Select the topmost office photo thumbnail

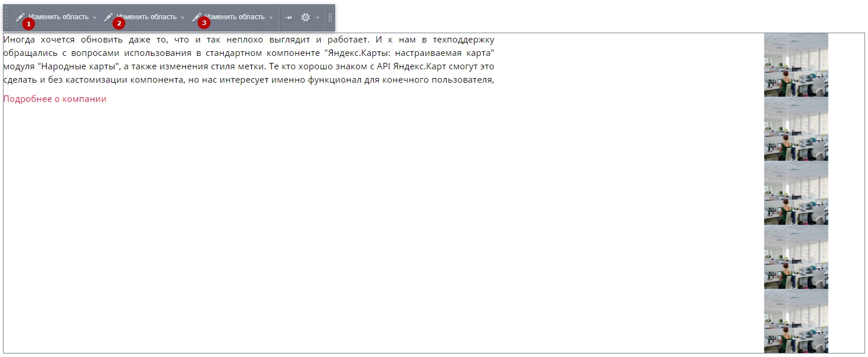[796, 65]
